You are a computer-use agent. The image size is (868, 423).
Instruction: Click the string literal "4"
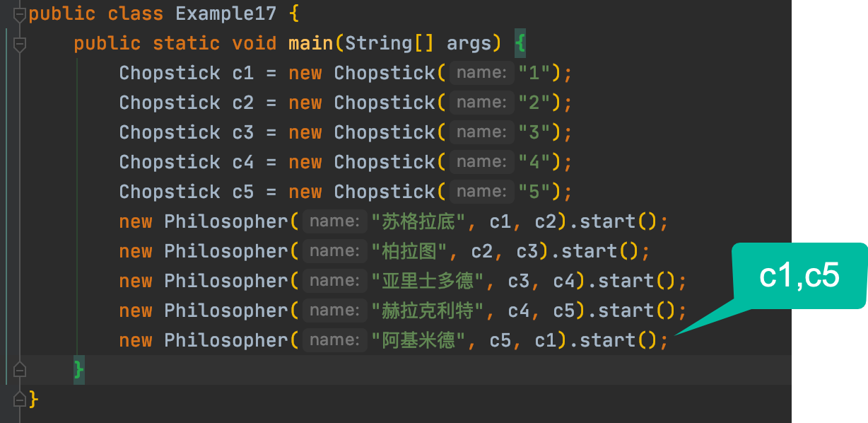pos(535,162)
